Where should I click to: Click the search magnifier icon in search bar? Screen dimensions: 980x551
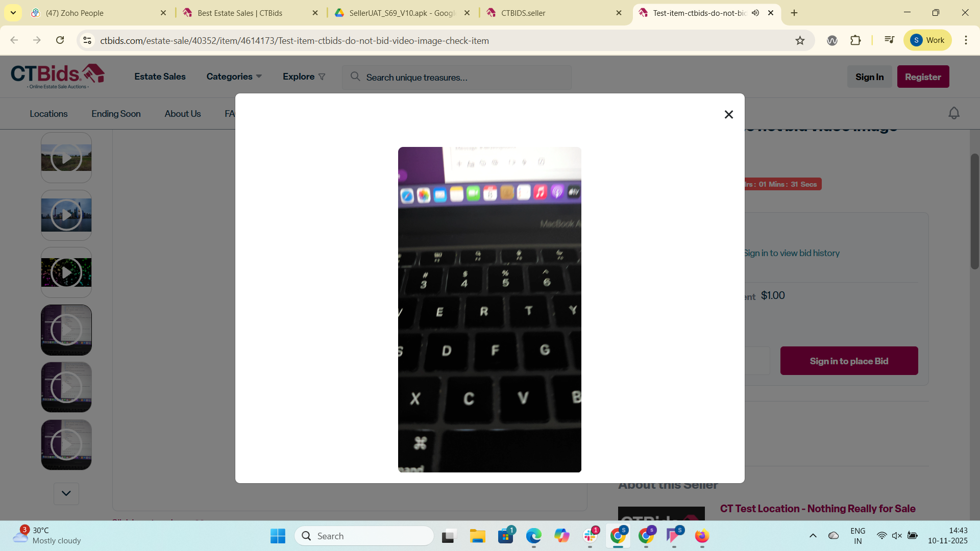pyautogui.click(x=355, y=77)
